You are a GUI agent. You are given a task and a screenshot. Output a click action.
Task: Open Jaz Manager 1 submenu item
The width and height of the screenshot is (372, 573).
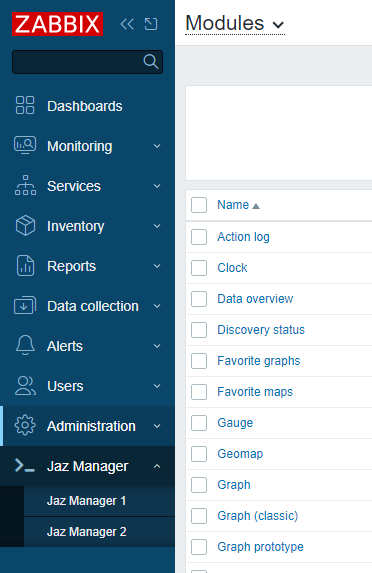coord(87,501)
